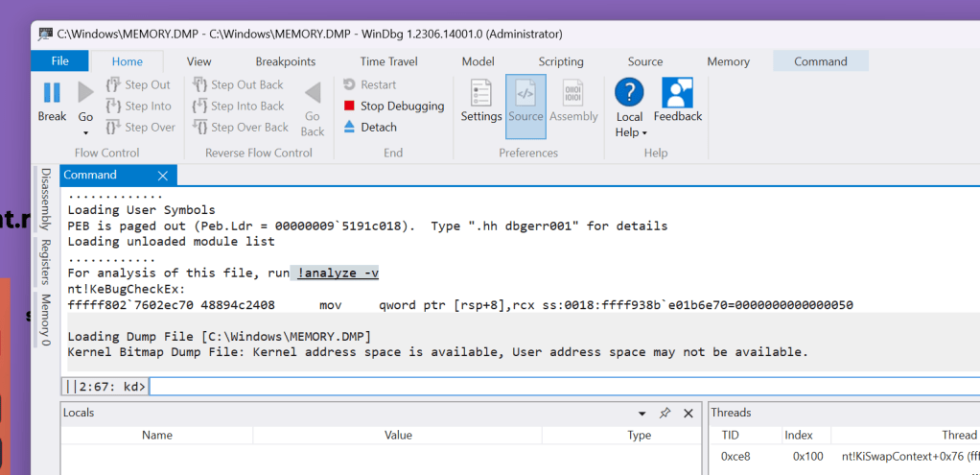Open the Feedback icon
This screenshot has width=980, height=475.
[x=678, y=93]
